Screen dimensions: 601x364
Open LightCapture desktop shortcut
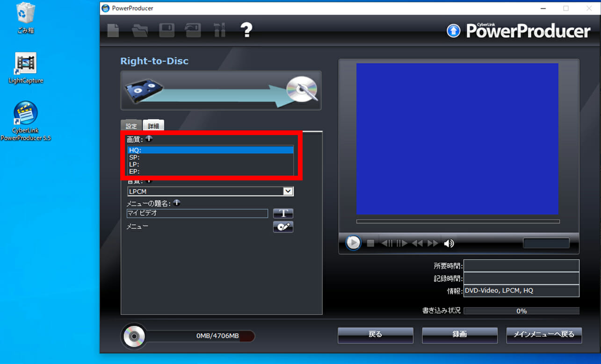pos(26,68)
